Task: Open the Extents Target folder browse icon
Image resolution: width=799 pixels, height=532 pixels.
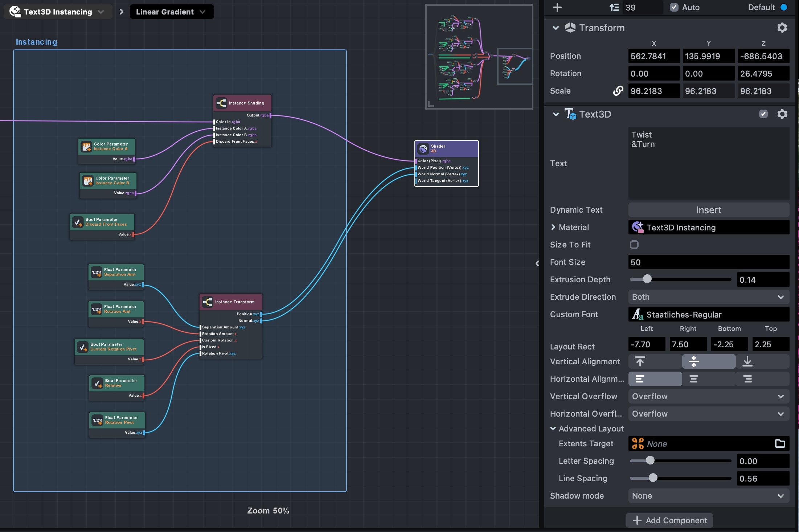Action: 780,443
